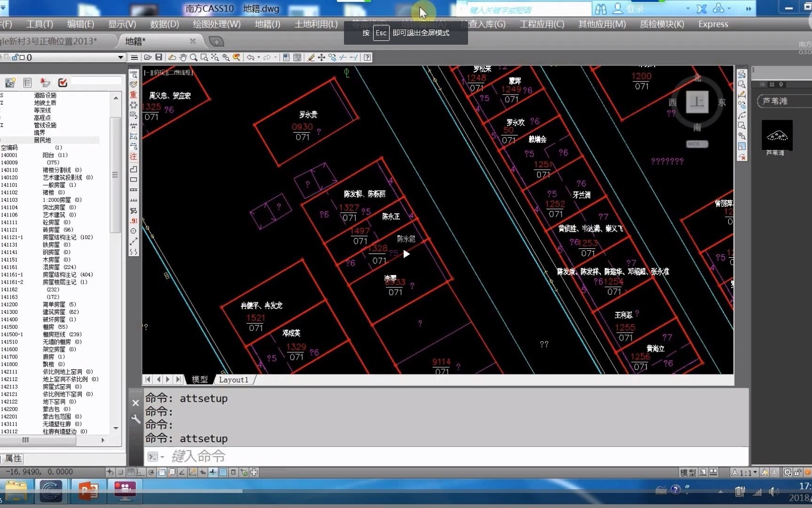The width and height of the screenshot is (812, 508).
Task: Open the 地籍(J) menu
Action: pos(267,24)
